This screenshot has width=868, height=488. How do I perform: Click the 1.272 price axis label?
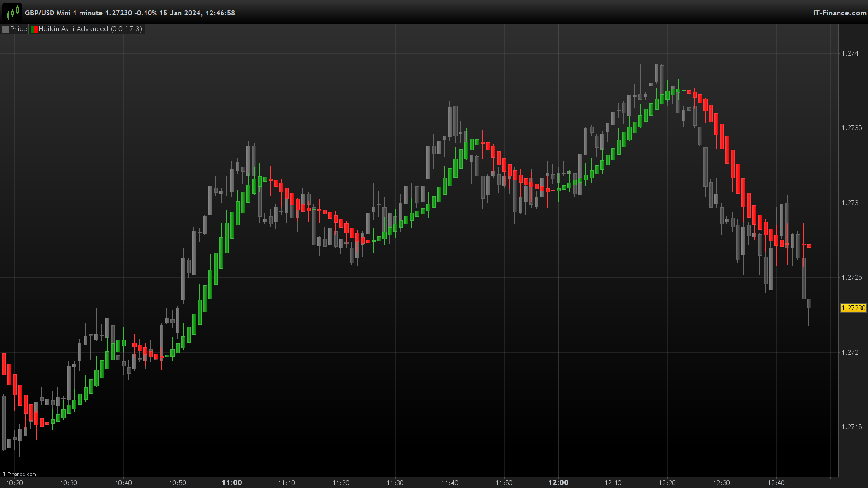click(849, 352)
